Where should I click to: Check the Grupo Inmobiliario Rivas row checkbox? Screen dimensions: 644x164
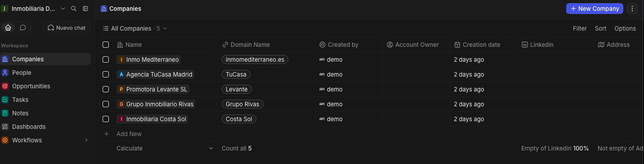coord(106,104)
